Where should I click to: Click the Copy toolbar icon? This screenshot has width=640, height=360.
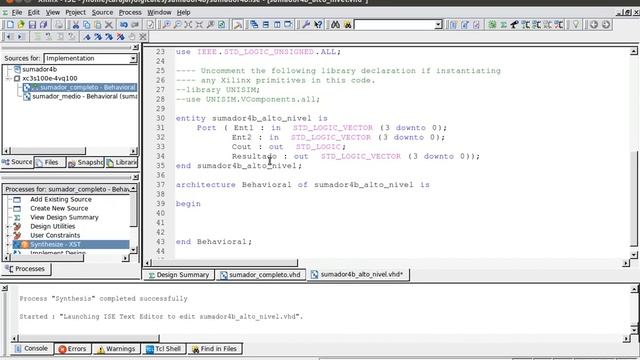point(87,25)
